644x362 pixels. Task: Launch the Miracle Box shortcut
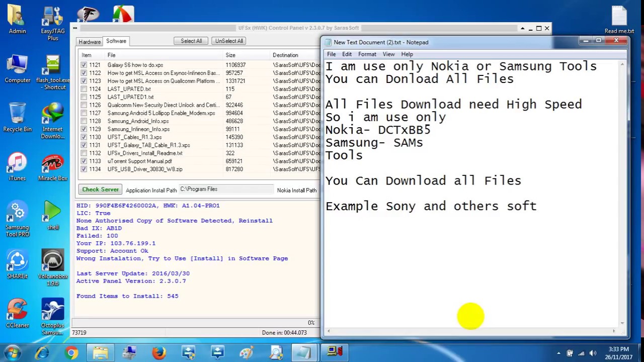[53, 167]
